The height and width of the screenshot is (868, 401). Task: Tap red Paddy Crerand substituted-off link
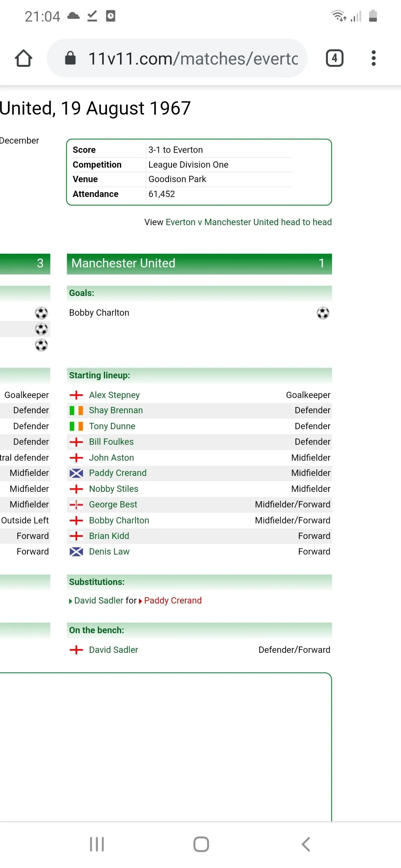[x=173, y=601]
